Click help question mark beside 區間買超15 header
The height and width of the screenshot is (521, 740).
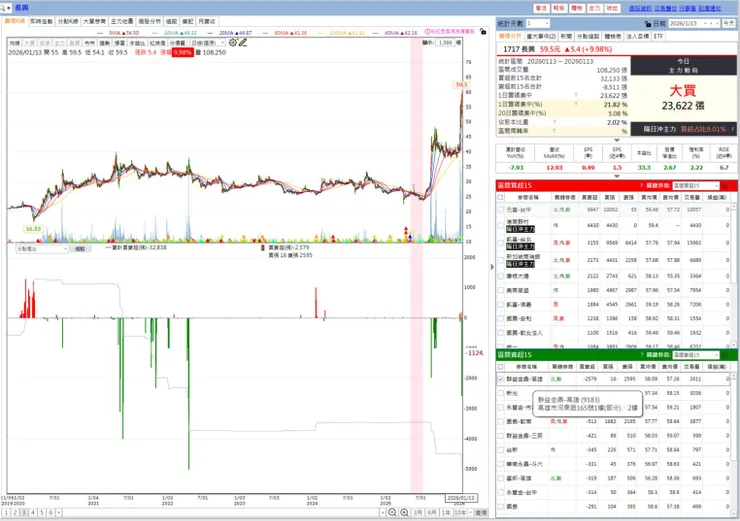point(641,185)
